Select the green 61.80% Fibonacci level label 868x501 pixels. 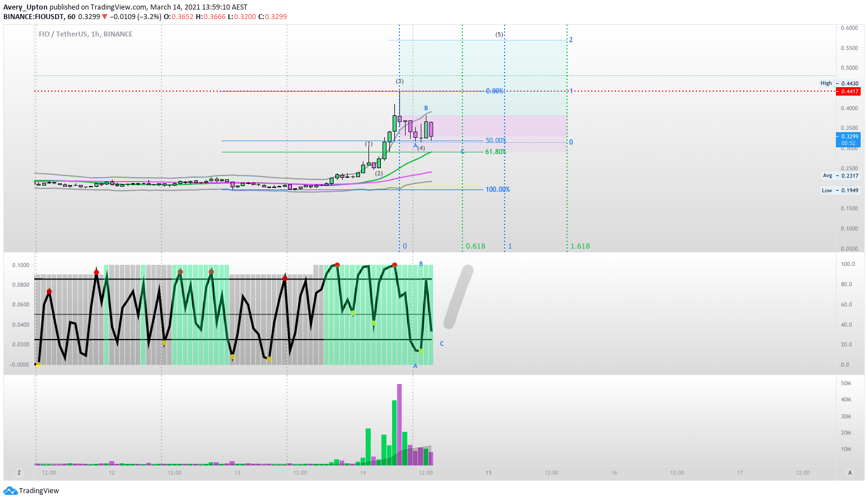click(496, 152)
